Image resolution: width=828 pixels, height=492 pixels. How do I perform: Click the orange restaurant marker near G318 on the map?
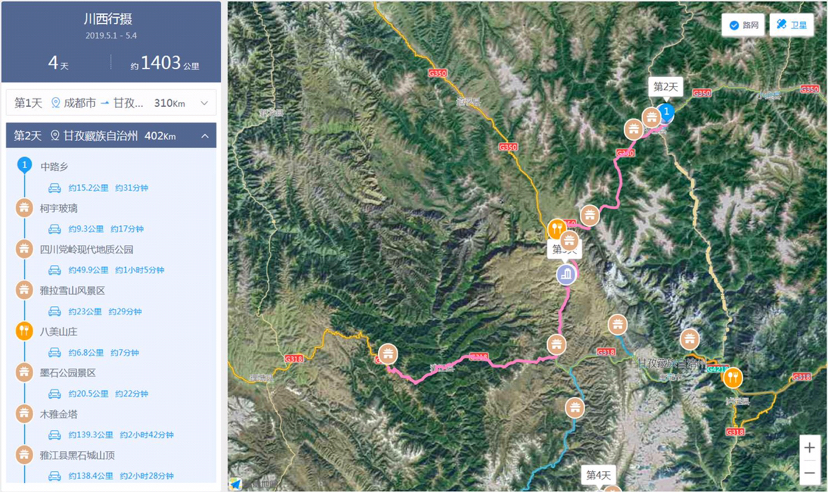pyautogui.click(x=732, y=378)
